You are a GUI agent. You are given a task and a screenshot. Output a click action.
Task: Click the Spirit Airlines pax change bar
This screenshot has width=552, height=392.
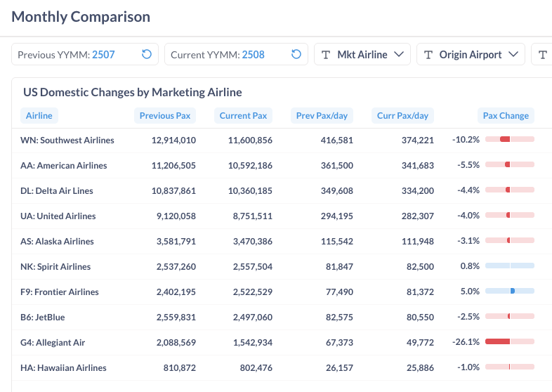click(x=510, y=266)
